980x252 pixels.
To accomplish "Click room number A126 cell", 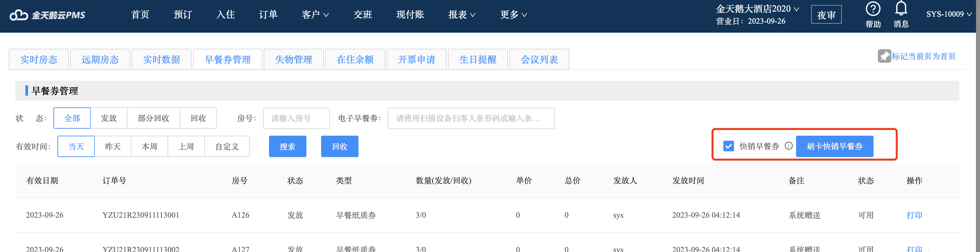I will [240, 215].
